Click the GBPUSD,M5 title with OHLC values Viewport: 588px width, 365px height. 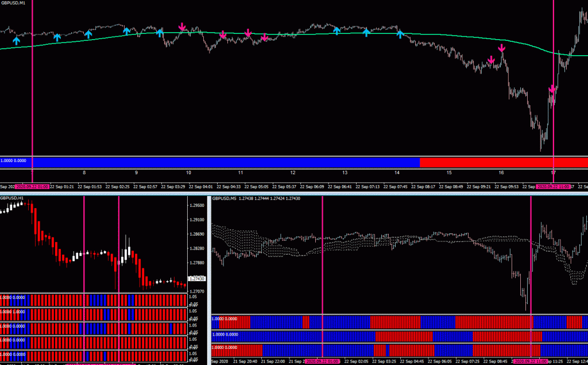coord(256,198)
